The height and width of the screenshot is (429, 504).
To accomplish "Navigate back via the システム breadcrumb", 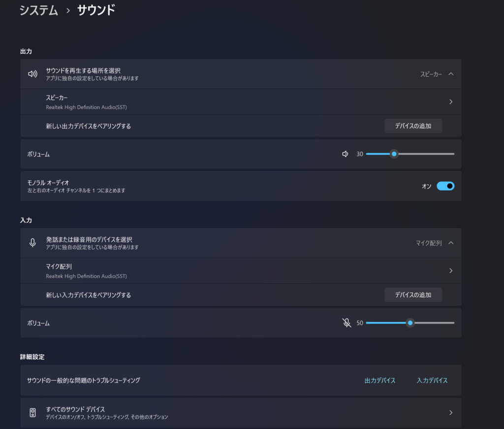I will coord(38,9).
